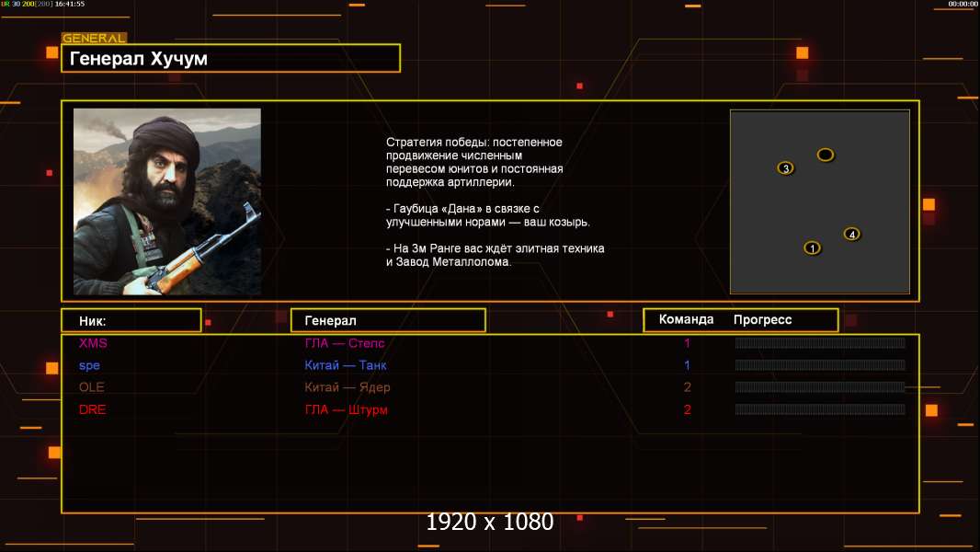
Task: Select player XMS in the list
Action: tap(93, 343)
